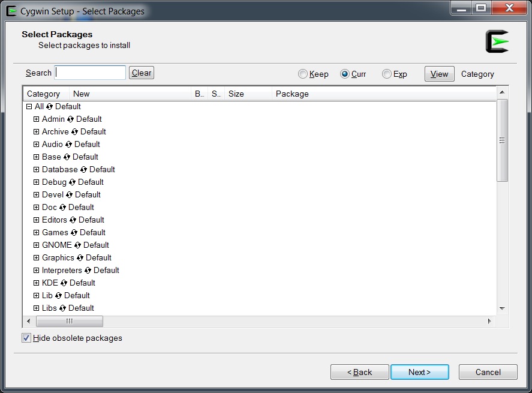
Task: Expand the Audio category
Action: tap(37, 144)
